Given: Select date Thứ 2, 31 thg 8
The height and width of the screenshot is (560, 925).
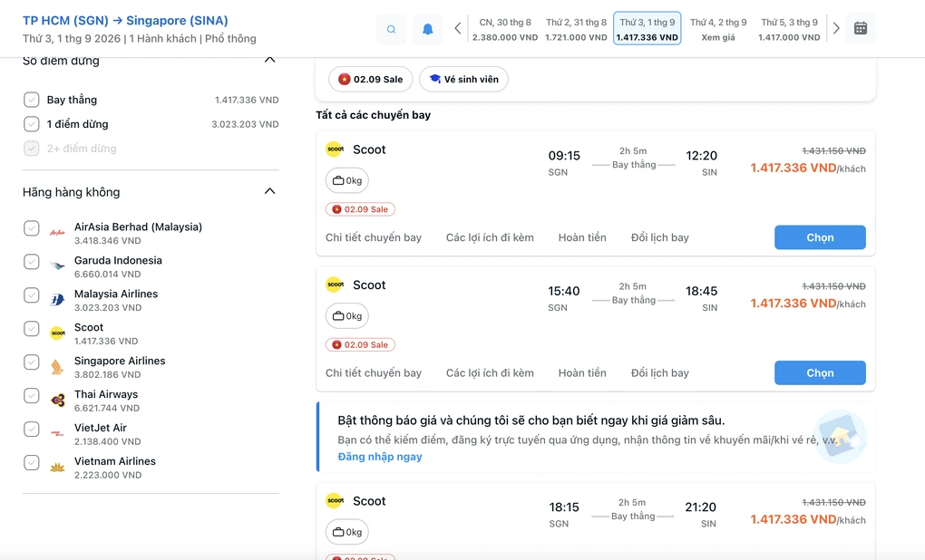Looking at the screenshot, I should pyautogui.click(x=576, y=29).
